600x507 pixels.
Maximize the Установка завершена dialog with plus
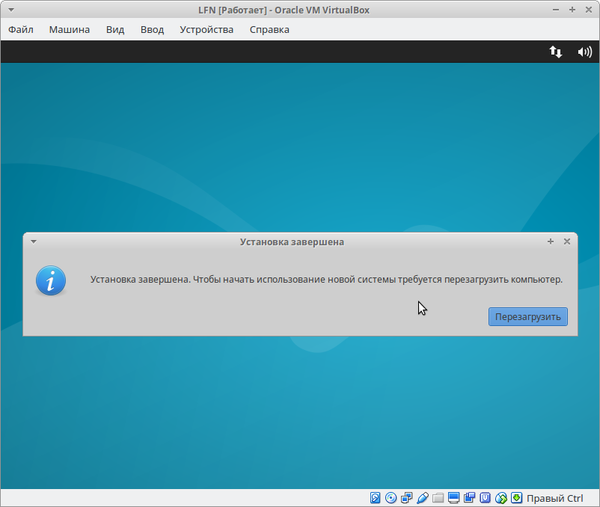pos(551,241)
